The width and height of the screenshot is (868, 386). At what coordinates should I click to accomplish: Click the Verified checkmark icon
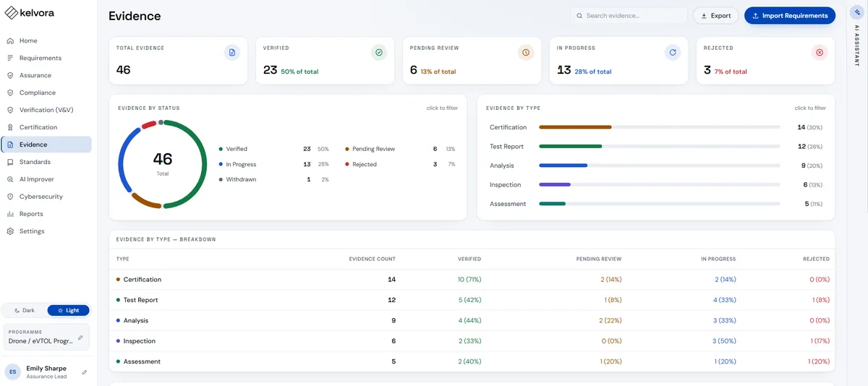pyautogui.click(x=378, y=52)
